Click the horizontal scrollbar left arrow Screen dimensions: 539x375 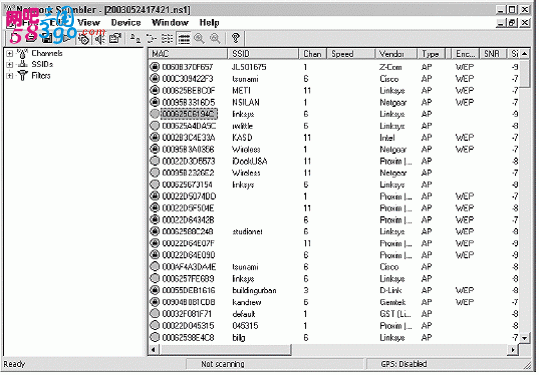click(x=153, y=350)
